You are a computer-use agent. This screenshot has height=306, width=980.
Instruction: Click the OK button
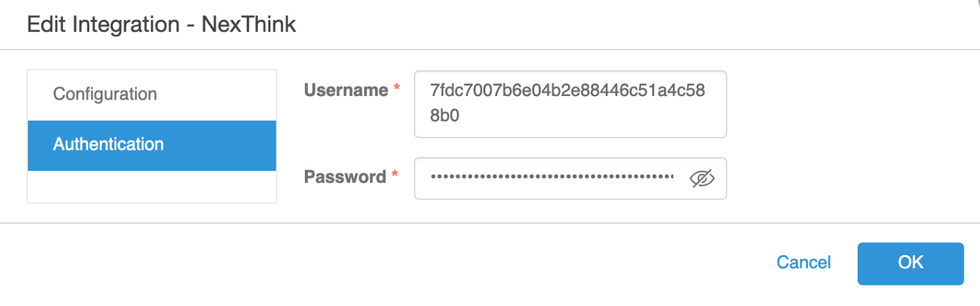pyautogui.click(x=910, y=263)
